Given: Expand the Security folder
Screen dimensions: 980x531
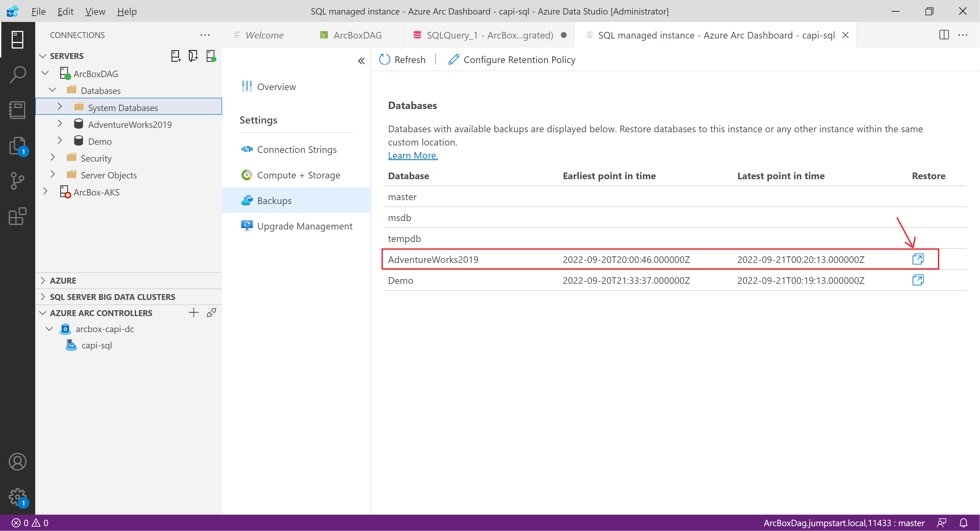Looking at the screenshot, I should 53,158.
